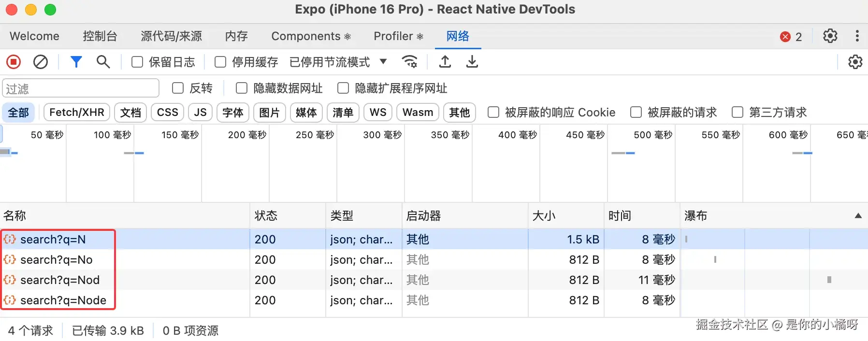Enable 保留日志 checkbox
The image size is (868, 341).
(137, 62)
